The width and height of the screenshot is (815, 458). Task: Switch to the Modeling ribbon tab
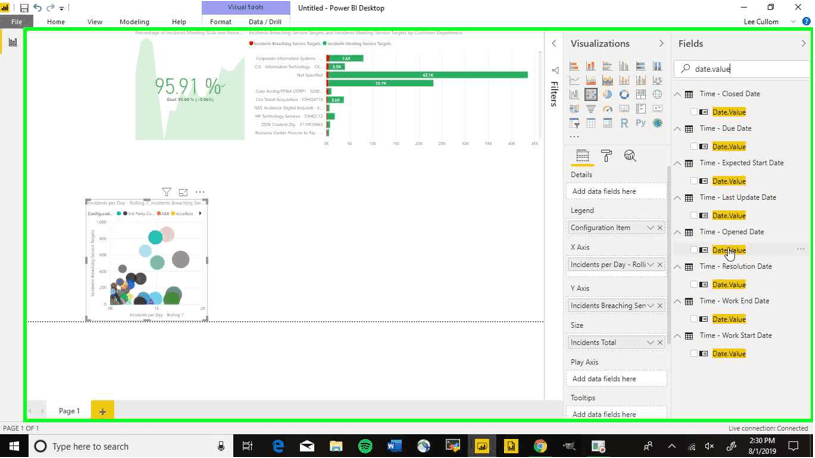(134, 22)
